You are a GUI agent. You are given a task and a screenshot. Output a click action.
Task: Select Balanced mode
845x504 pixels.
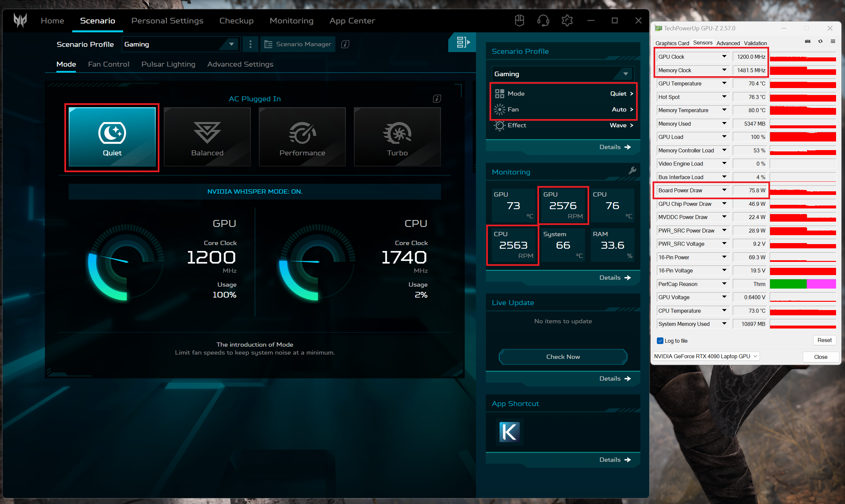coord(207,137)
